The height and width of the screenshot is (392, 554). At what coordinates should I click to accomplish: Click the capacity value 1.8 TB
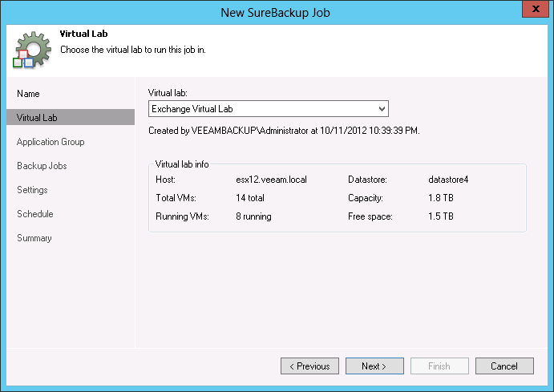[x=441, y=198]
